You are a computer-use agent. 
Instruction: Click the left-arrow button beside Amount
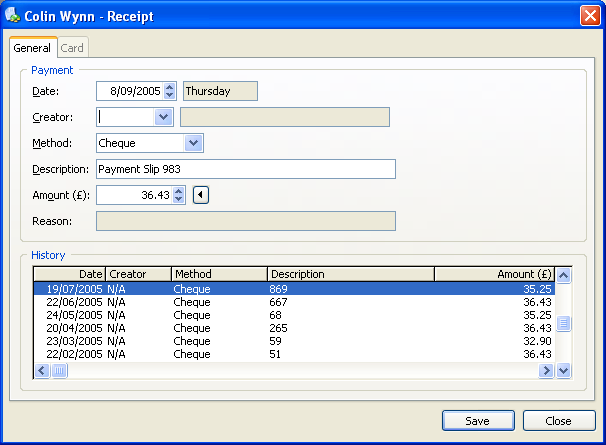201,195
